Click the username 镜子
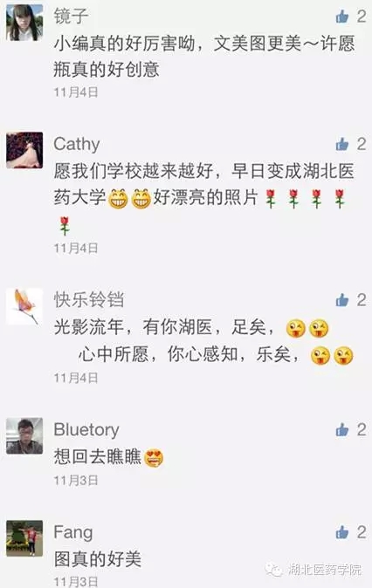The image size is (372, 588). 71,16
